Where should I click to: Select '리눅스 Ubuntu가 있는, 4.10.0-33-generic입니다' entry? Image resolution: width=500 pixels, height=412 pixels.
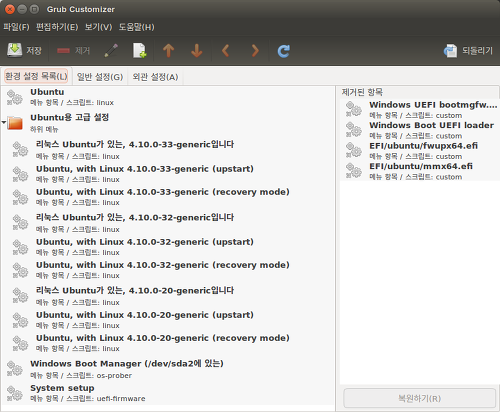[x=135, y=144]
